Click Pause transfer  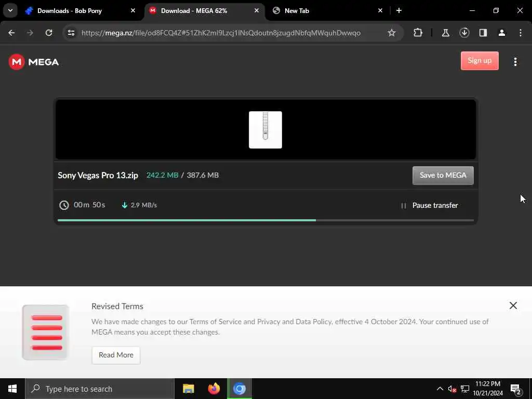tap(435, 205)
